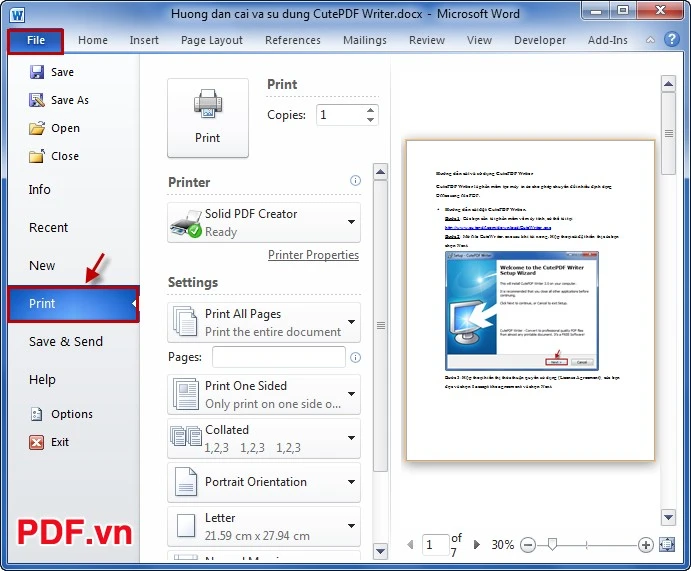Click the document page preview thumbnail
Viewport: 691px width, 571px height.
point(530,300)
